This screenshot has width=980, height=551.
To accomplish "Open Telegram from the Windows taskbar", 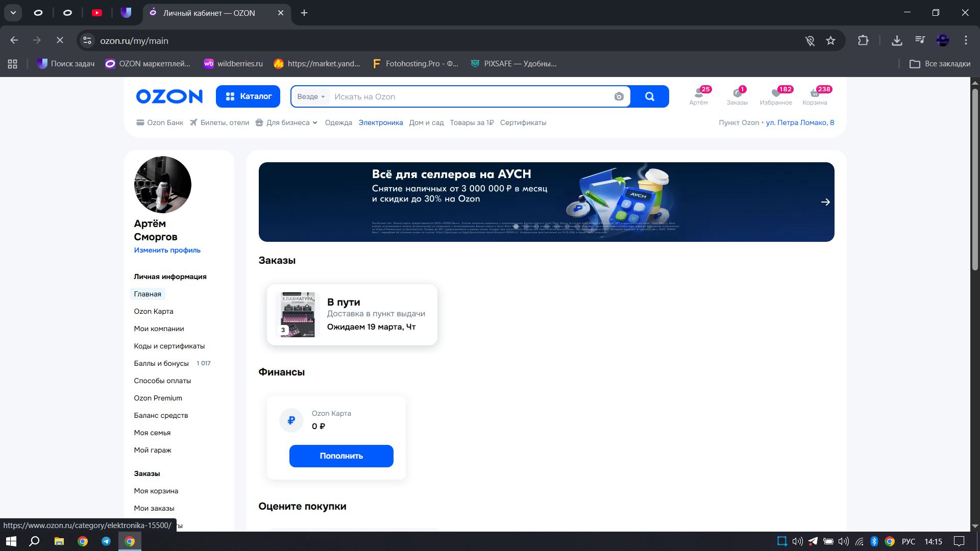I will pyautogui.click(x=106, y=541).
